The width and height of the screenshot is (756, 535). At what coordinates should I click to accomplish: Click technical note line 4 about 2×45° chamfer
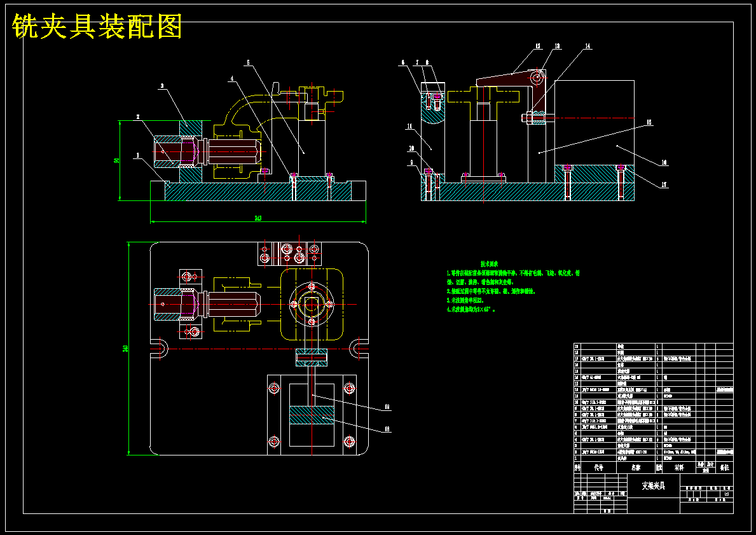coord(471,310)
